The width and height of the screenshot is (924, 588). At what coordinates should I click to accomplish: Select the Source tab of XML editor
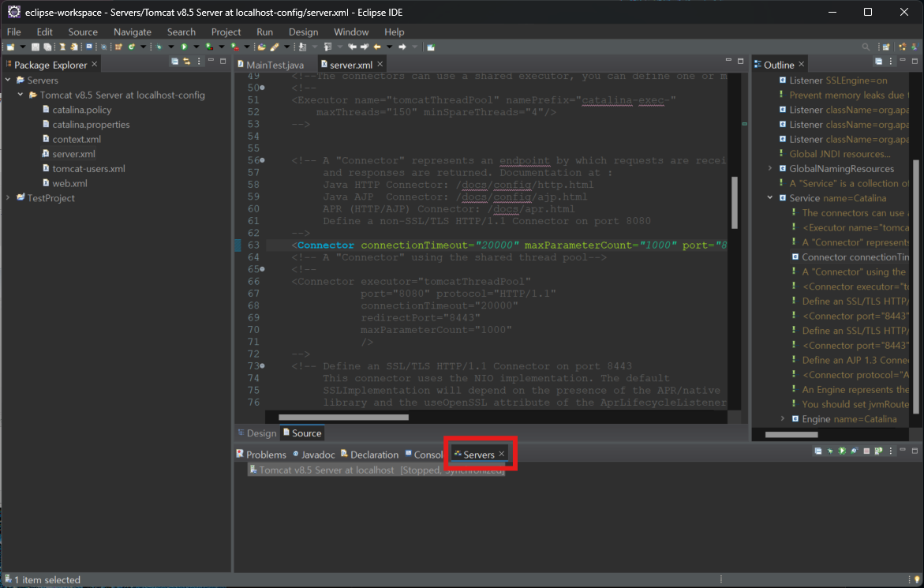302,433
